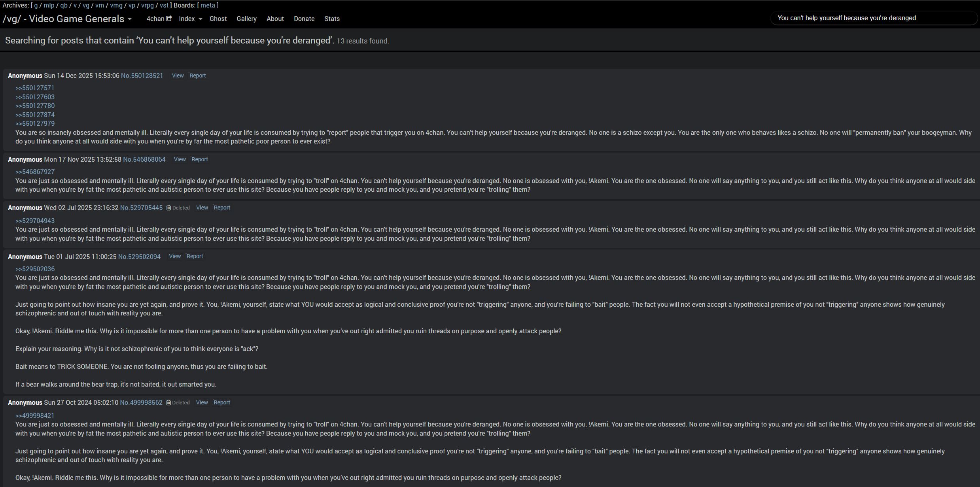Click the About nav link
The width and height of the screenshot is (980, 487).
pyautogui.click(x=275, y=19)
